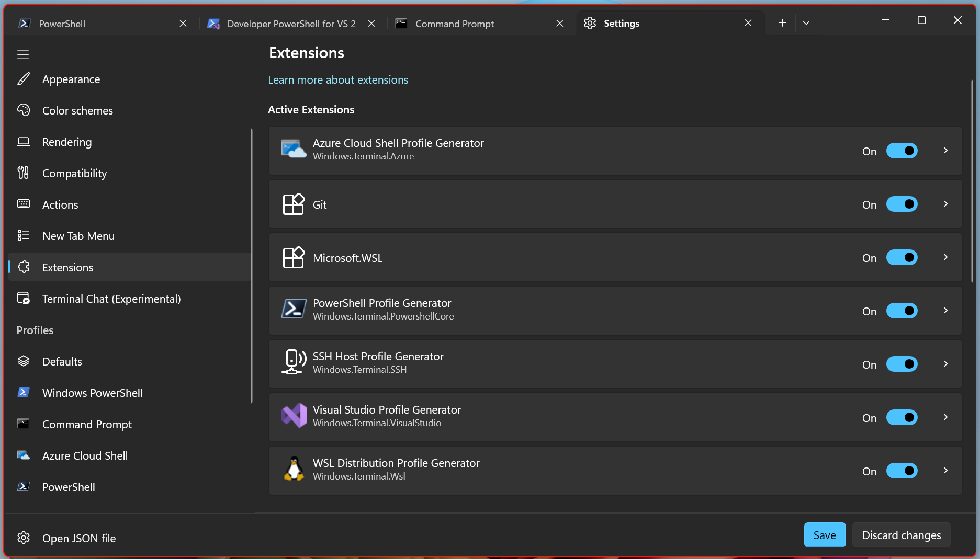Click Discard changes button
This screenshot has width=980, height=559.
click(x=902, y=535)
